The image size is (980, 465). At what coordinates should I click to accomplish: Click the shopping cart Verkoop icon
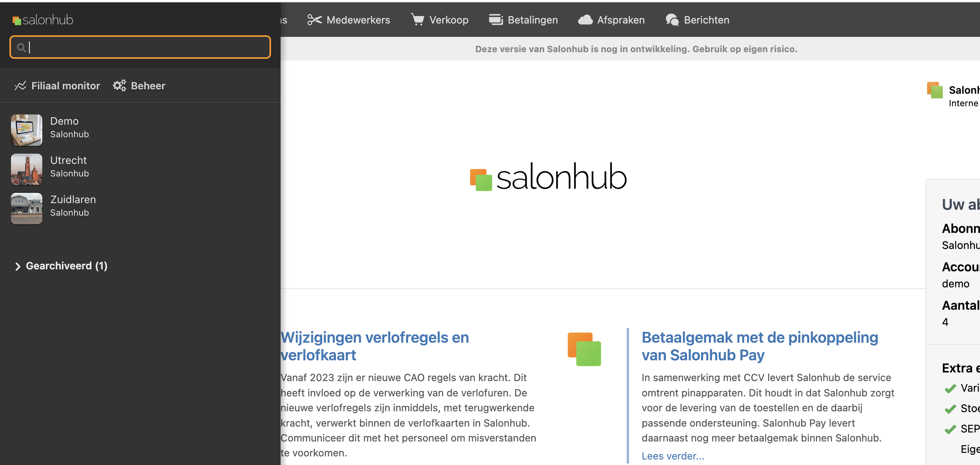[418, 19]
